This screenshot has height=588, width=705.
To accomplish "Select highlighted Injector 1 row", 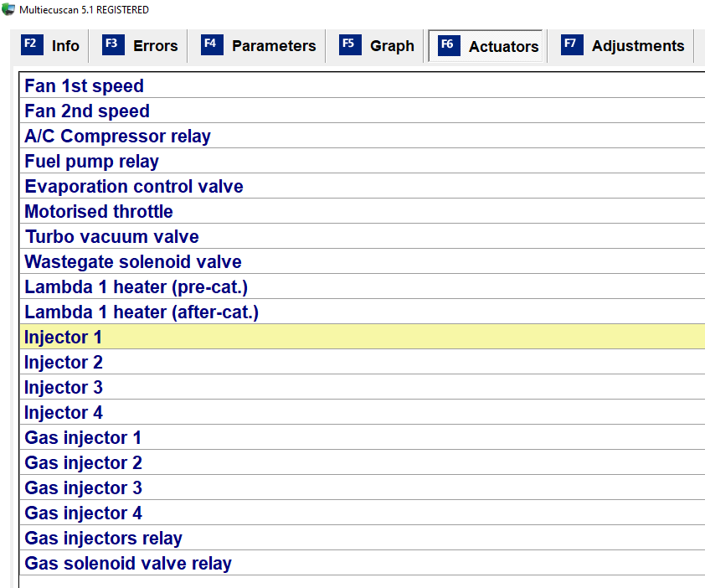I will point(362,337).
